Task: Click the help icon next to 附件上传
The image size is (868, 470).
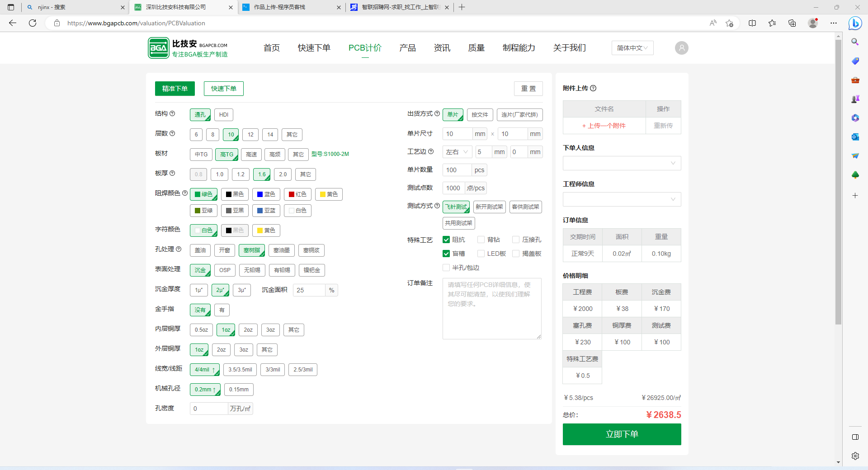Action: [x=593, y=89]
